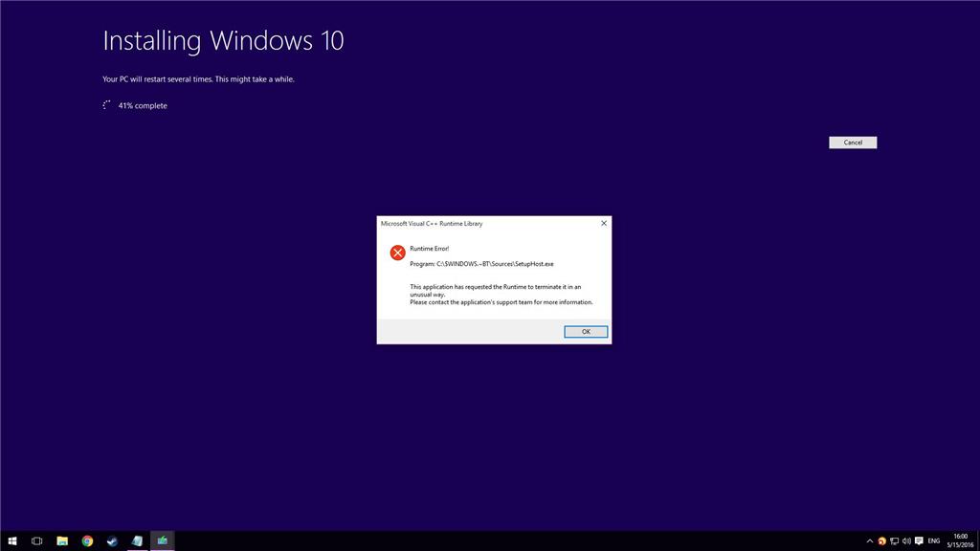Screen dimensions: 980x551
Task: Launch File Explorer from the taskbar
Action: [62, 541]
